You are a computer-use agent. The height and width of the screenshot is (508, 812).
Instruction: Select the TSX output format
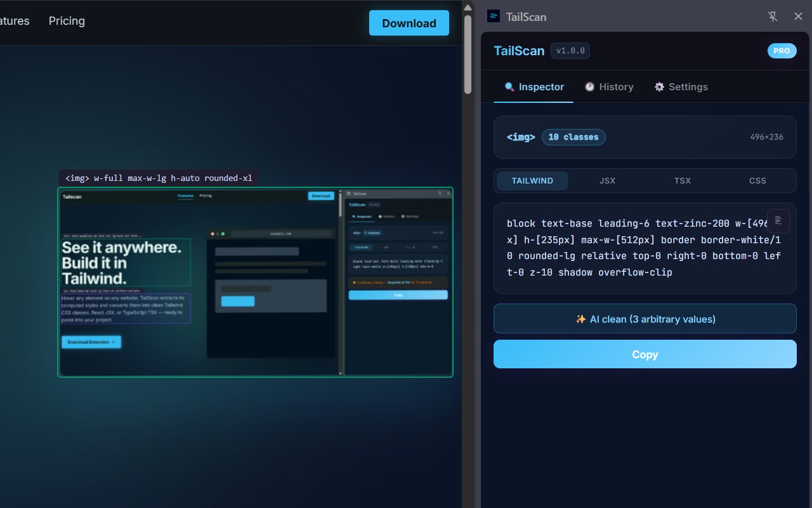pyautogui.click(x=682, y=181)
